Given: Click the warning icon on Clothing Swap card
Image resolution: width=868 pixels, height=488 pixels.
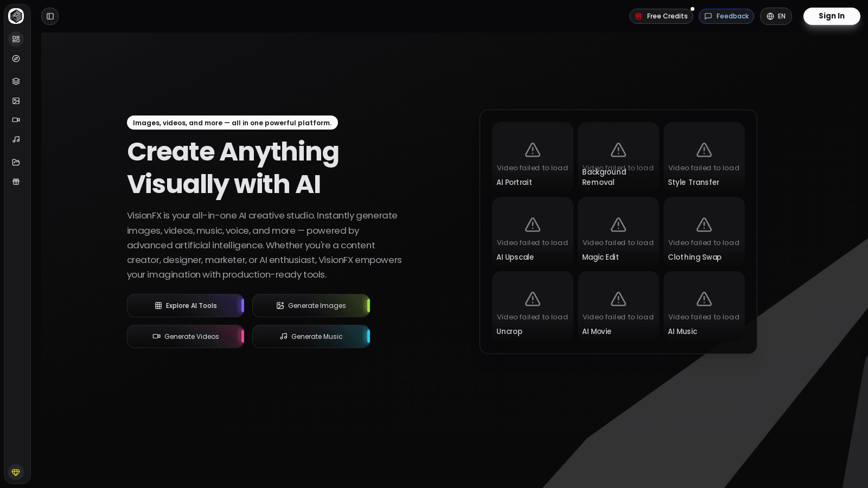Looking at the screenshot, I should [704, 224].
